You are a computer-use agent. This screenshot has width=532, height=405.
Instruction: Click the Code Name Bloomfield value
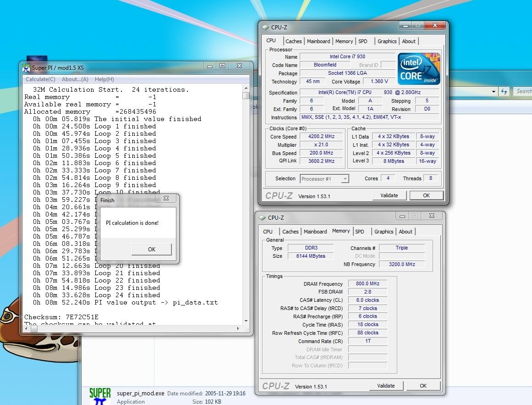325,65
